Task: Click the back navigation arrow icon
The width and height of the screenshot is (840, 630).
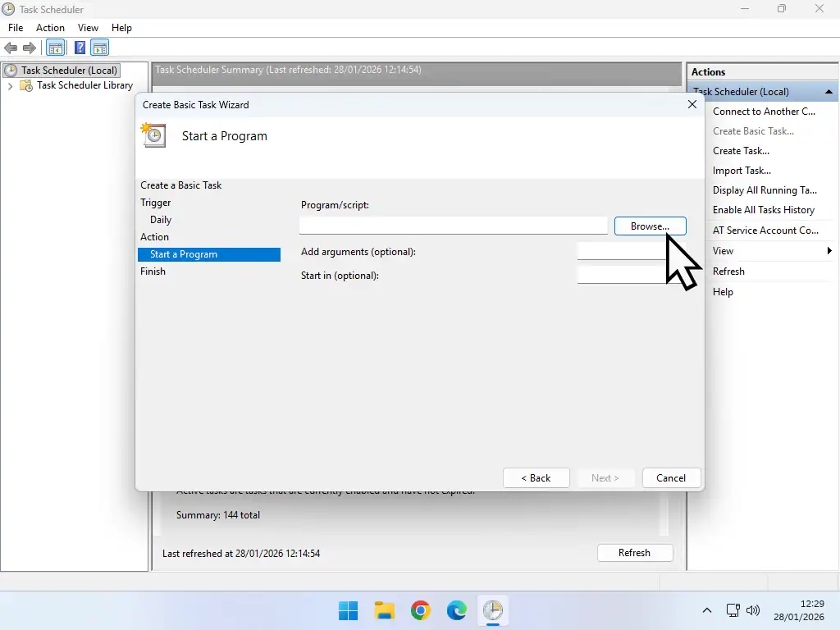Action: click(11, 48)
